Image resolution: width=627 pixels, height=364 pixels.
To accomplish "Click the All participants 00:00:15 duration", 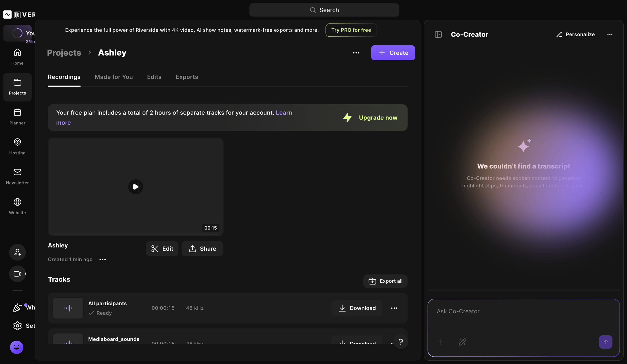I will [x=163, y=308].
